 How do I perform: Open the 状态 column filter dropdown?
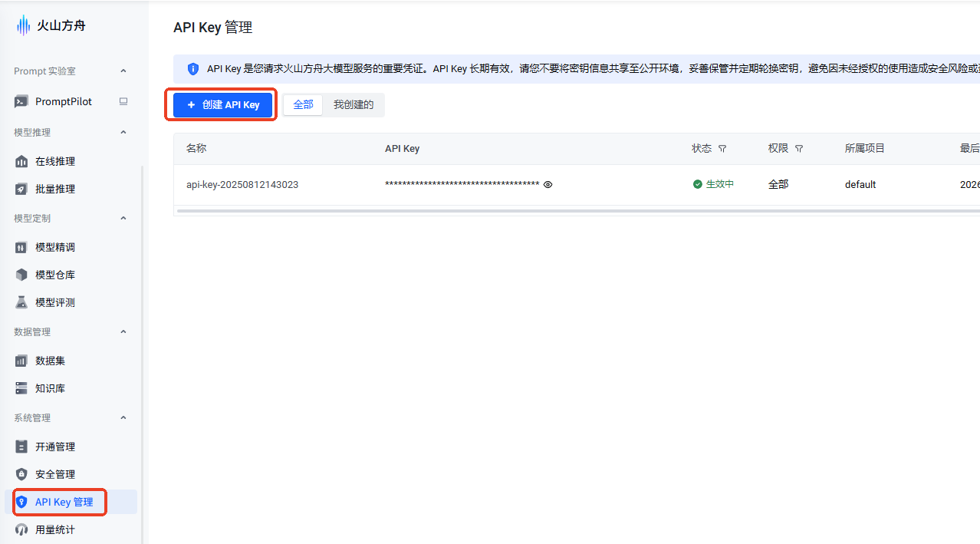722,149
